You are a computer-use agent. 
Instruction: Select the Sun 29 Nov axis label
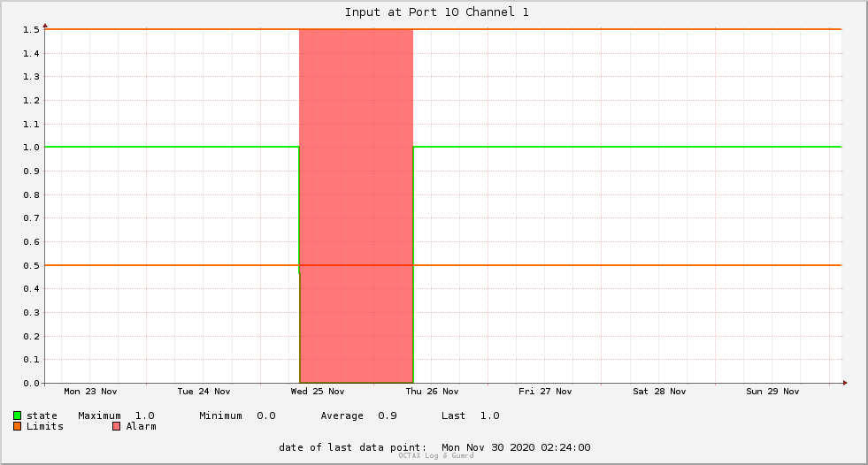point(772,392)
